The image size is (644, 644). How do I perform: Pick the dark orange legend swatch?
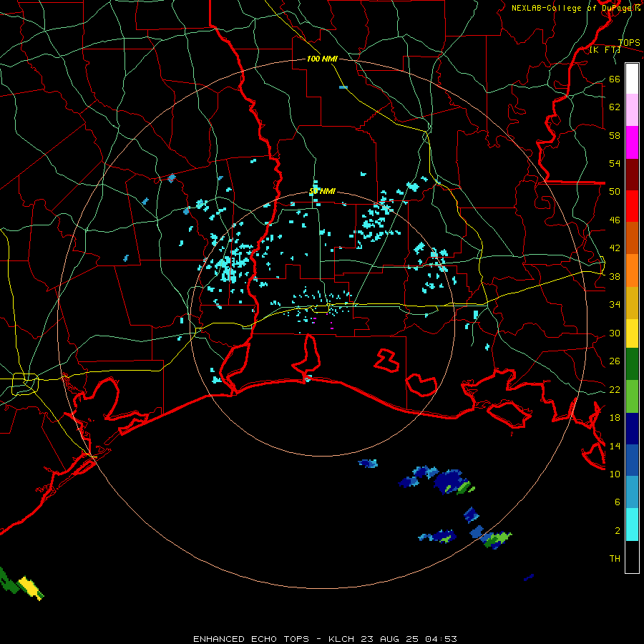632,238
